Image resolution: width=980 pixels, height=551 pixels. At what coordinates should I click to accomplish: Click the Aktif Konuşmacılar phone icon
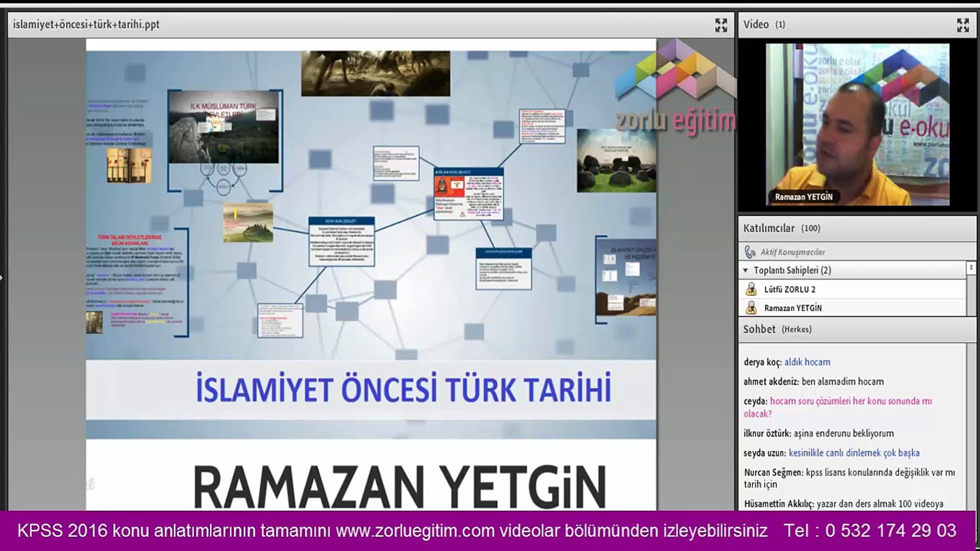tap(750, 252)
